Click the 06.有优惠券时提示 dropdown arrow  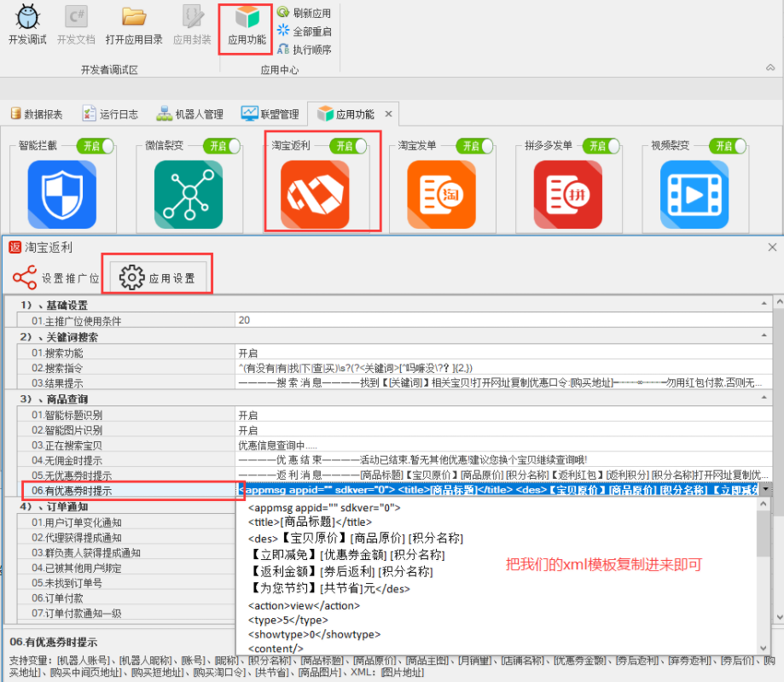765,490
